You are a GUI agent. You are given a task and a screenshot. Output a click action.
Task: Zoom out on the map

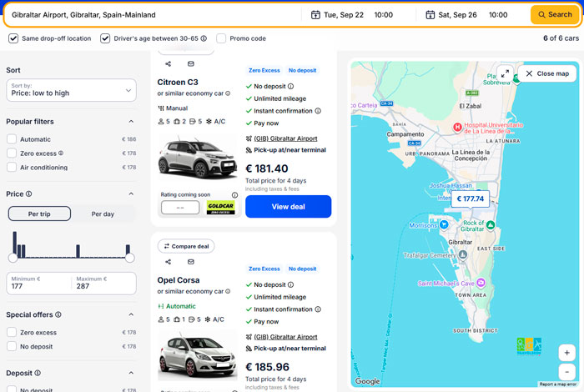click(566, 372)
